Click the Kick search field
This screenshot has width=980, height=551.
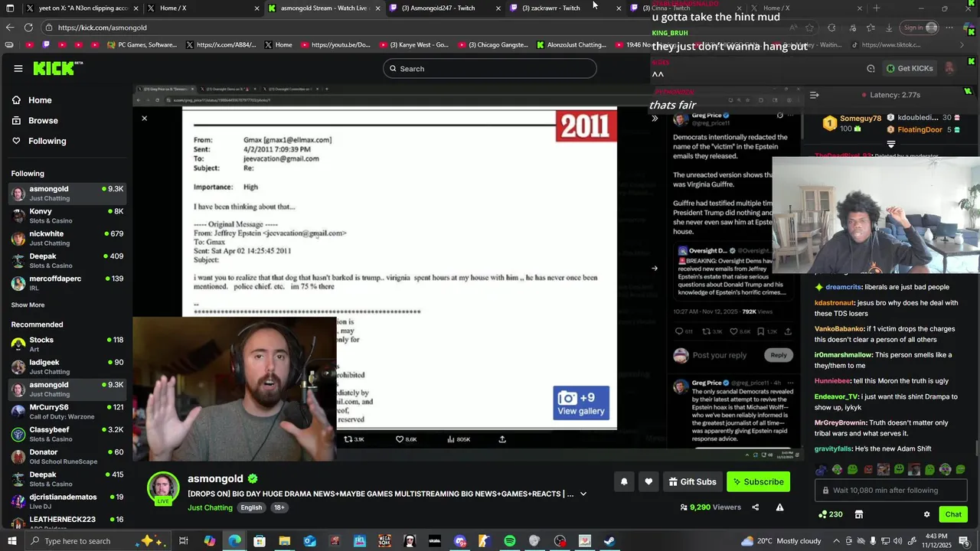pyautogui.click(x=490, y=69)
